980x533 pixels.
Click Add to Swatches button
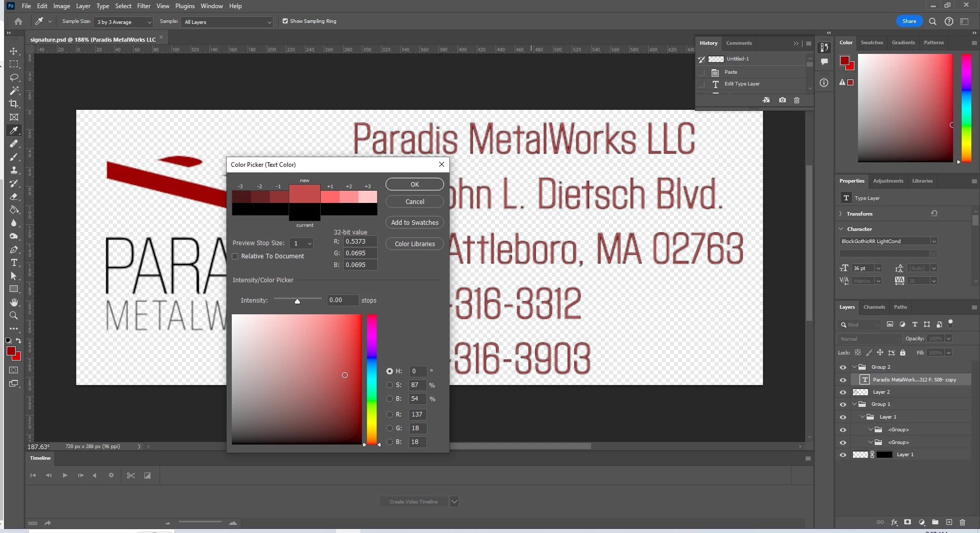(x=415, y=222)
